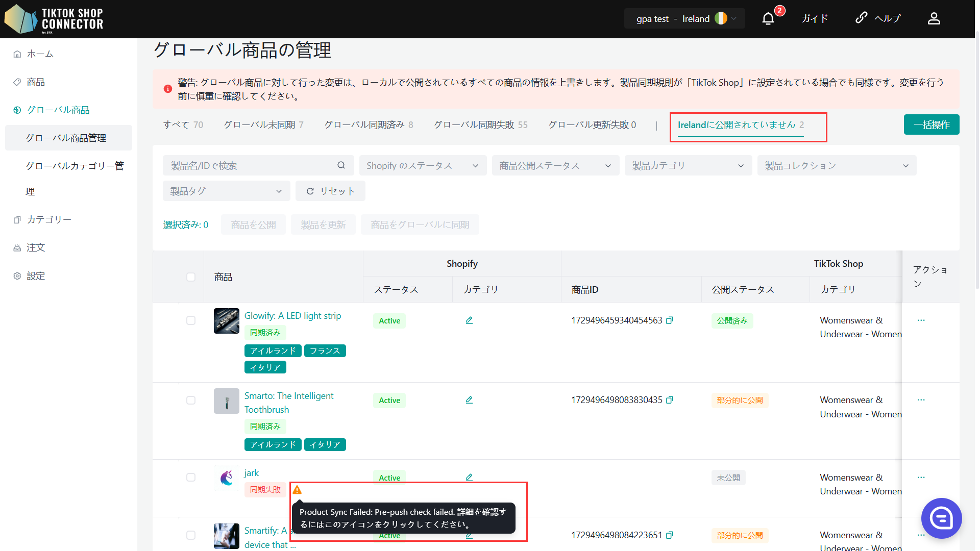Click the red alert icon in warning banner
The height and width of the screenshot is (551, 980).
(x=167, y=89)
